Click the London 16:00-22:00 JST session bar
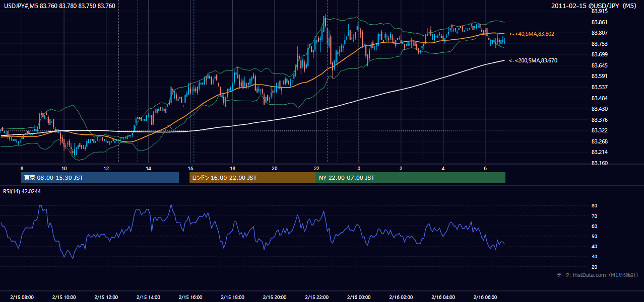This screenshot has height=302, width=644. [252, 178]
